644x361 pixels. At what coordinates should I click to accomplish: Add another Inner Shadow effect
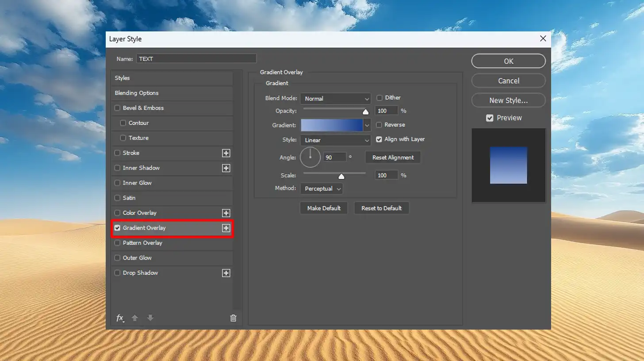tap(226, 168)
